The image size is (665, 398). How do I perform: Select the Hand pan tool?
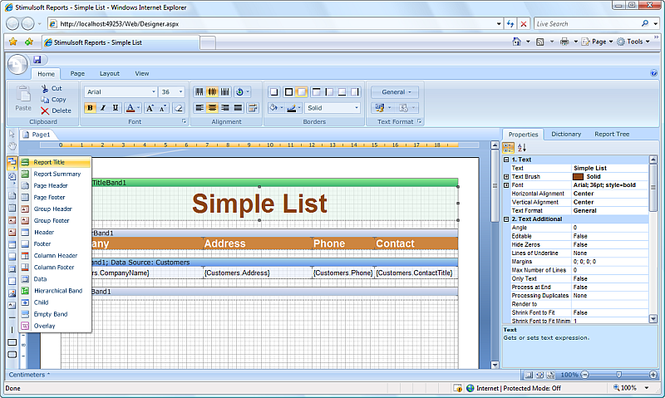click(x=12, y=146)
